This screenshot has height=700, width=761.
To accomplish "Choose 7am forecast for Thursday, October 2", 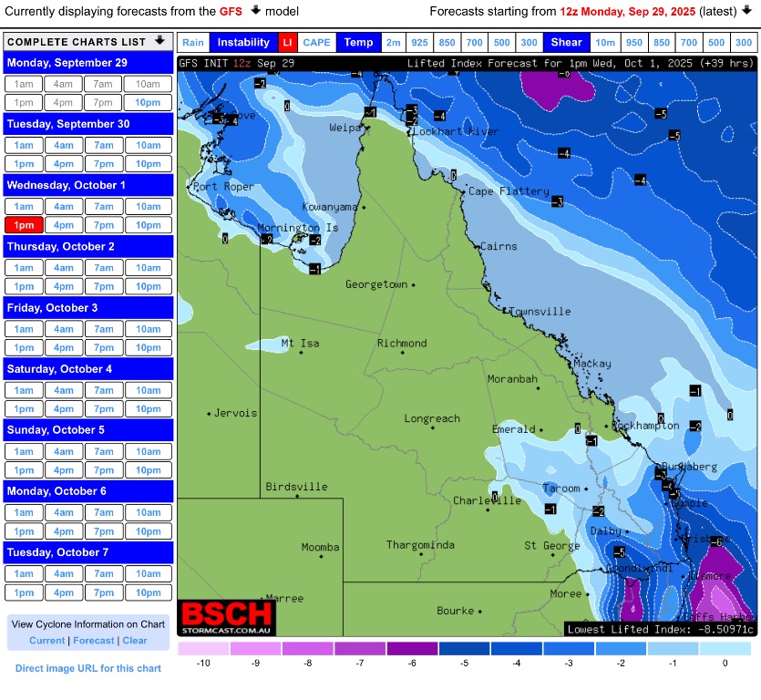I will [x=104, y=267].
